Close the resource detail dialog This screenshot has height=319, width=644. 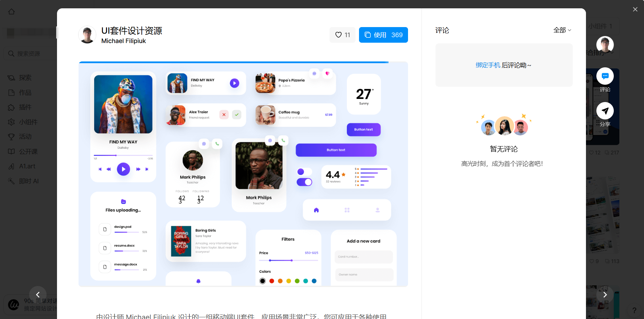[635, 9]
